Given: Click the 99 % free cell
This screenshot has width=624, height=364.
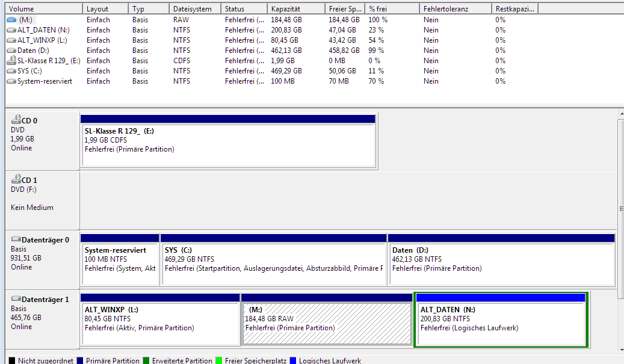Looking at the screenshot, I should [x=376, y=51].
